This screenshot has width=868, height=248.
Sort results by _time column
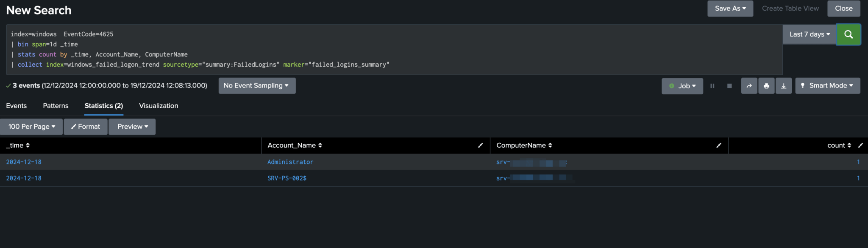[x=18, y=145]
